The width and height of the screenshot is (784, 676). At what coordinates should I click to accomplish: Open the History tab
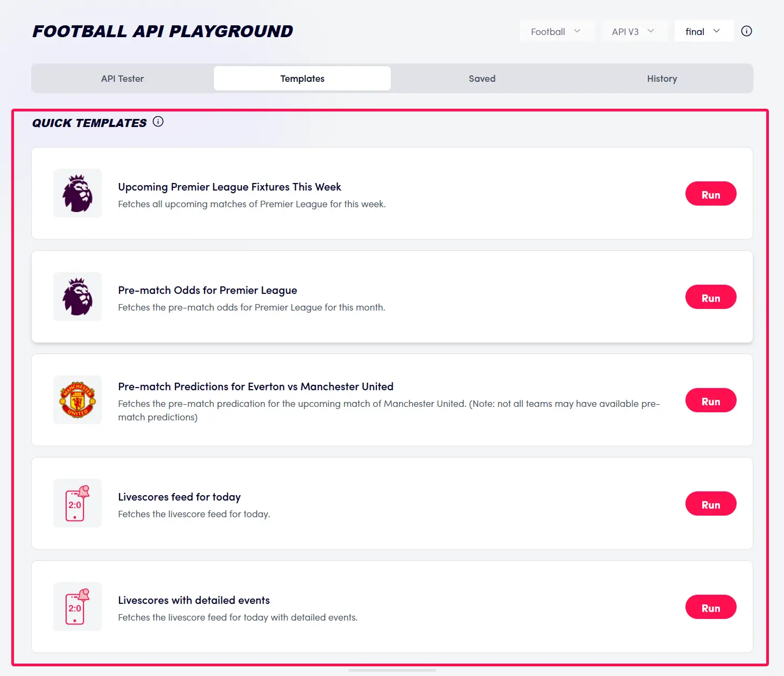tap(662, 78)
